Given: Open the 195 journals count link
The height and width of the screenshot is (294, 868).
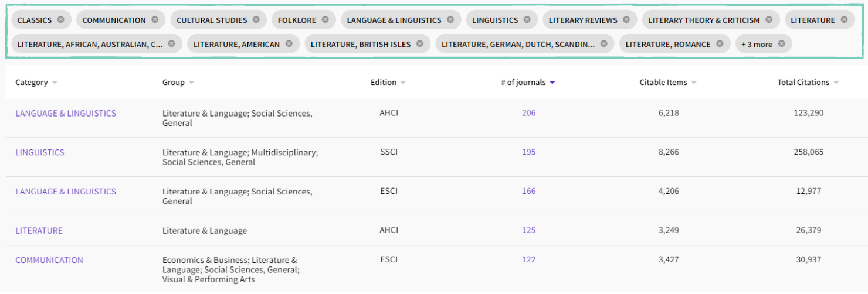Looking at the screenshot, I should click(x=529, y=152).
